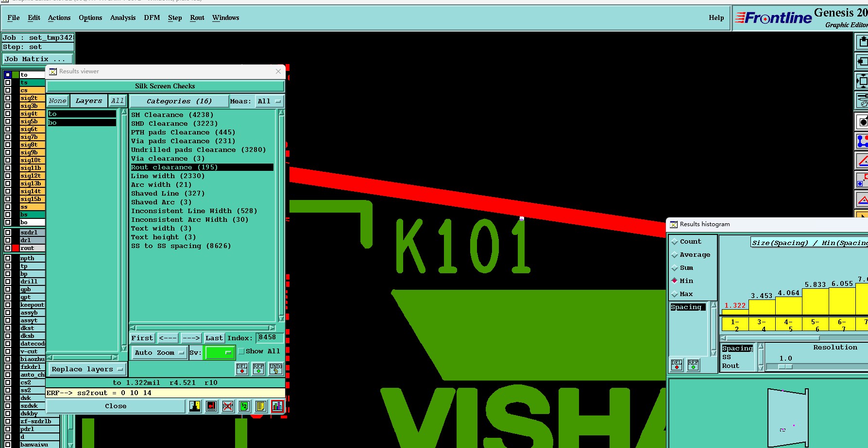Viewport: 868px width, 448px height.
Task: Click the black and yellow faces icon
Action: click(195, 406)
